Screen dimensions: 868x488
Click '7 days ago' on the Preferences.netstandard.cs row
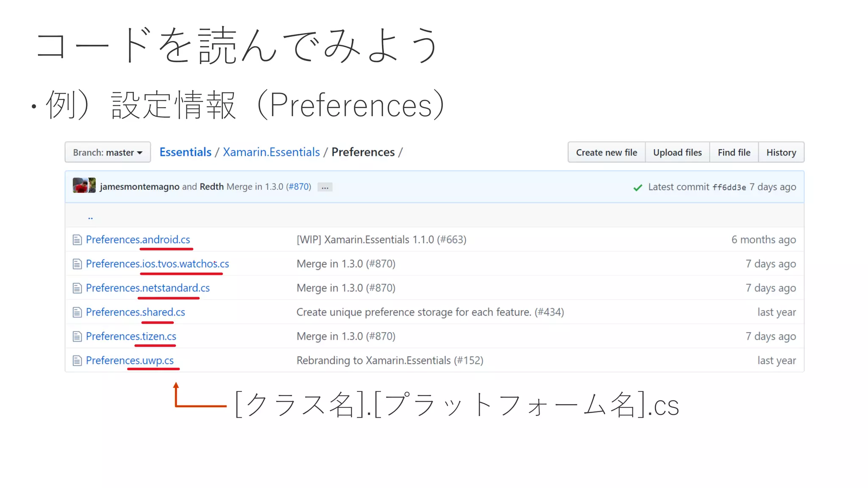point(771,288)
